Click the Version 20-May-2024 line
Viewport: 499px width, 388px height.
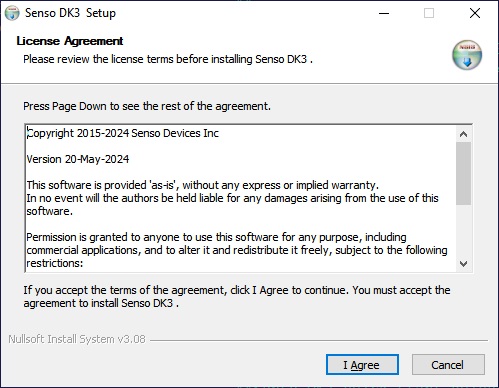78,159
